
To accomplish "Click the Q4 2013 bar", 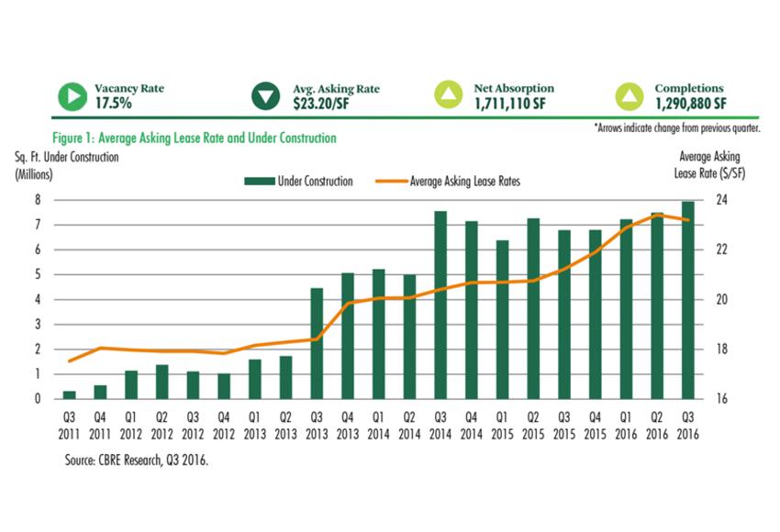I will [348, 336].
